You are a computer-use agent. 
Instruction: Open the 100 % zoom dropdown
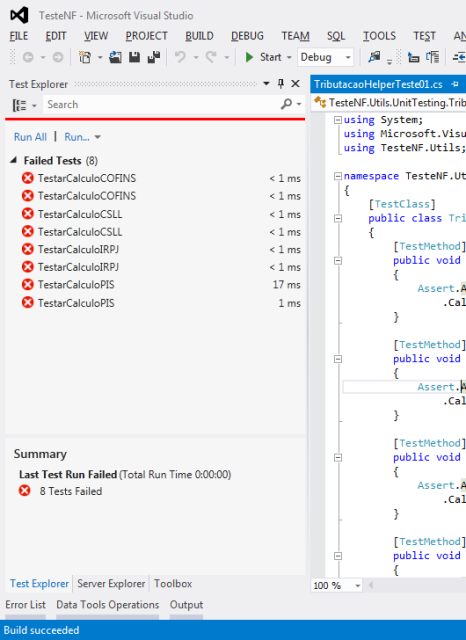(357, 586)
